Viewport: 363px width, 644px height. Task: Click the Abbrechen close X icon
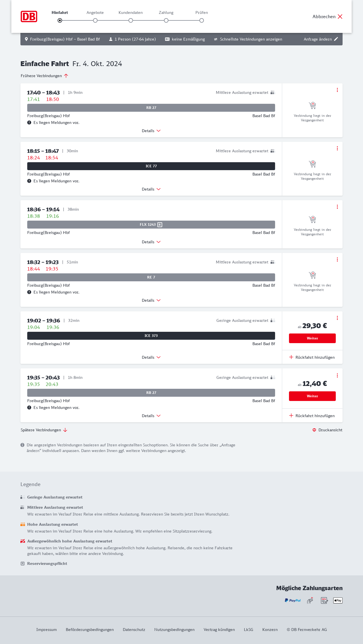pos(340,16)
